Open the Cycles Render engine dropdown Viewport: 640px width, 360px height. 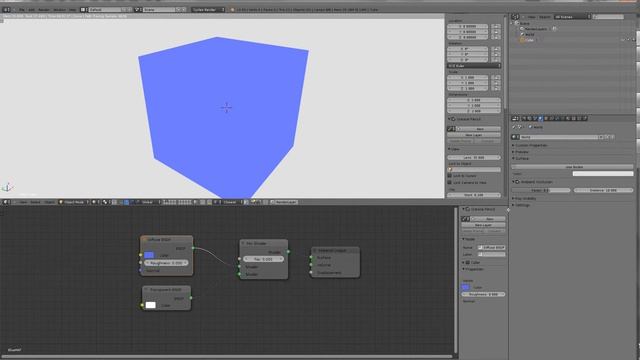tap(208, 9)
